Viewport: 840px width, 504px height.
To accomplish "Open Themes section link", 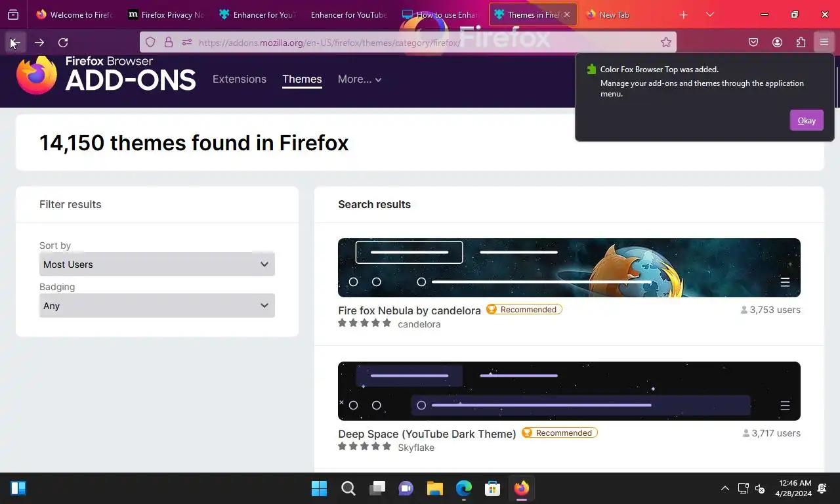I will click(302, 79).
